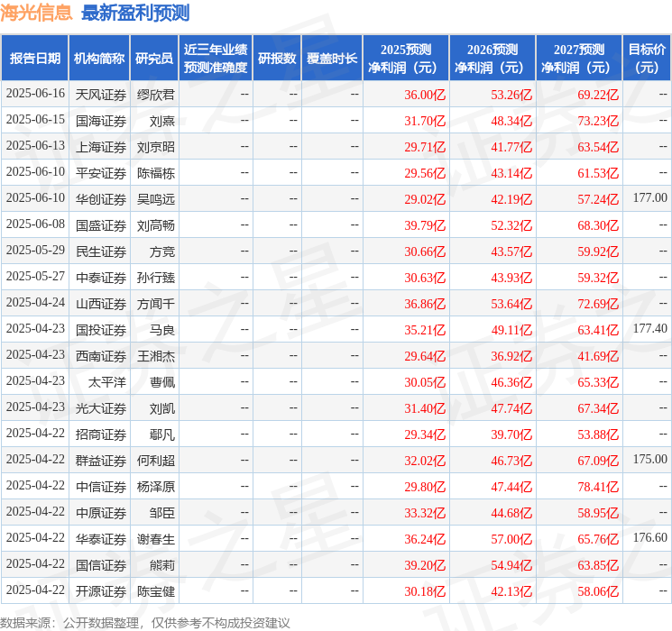Click the 近三年业绩预测准确度 column header
This screenshot has height=631, width=672.
[x=216, y=59]
